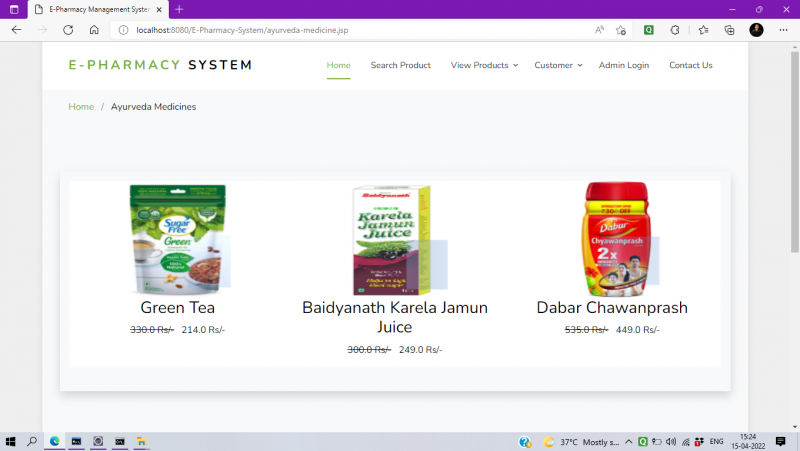Open the Windows Start menu
The width and height of the screenshot is (800, 451).
pyautogui.click(x=10, y=441)
